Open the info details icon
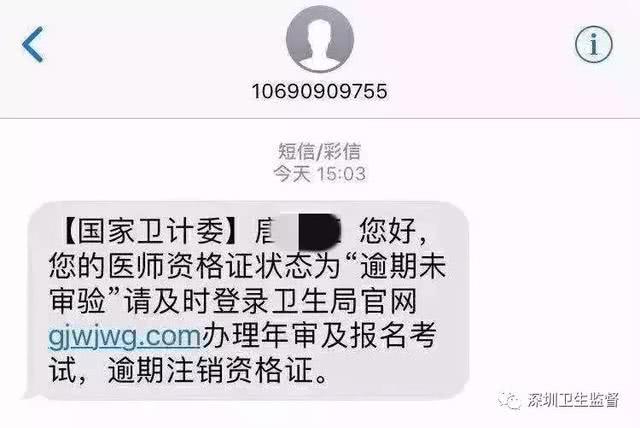This screenshot has height=428, width=640. (x=593, y=44)
